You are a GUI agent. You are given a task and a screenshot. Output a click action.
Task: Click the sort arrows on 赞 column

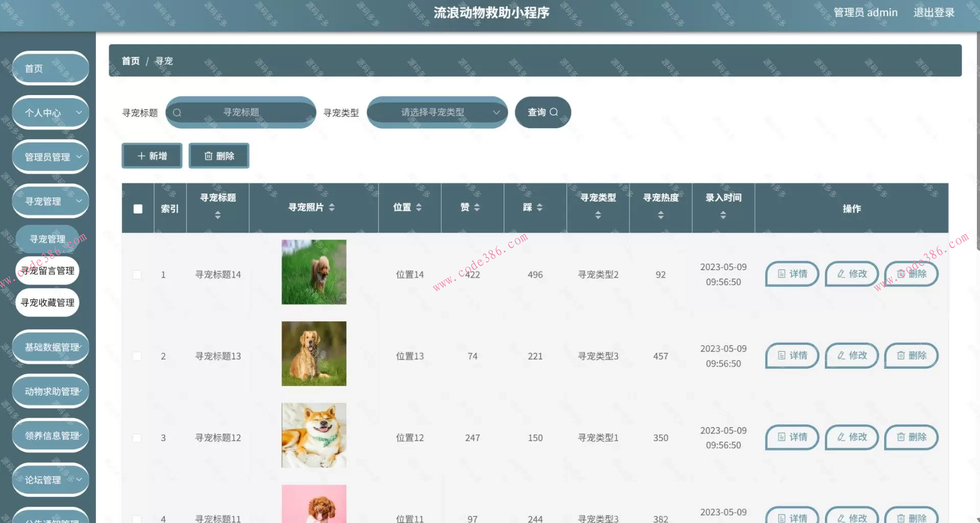coord(477,207)
